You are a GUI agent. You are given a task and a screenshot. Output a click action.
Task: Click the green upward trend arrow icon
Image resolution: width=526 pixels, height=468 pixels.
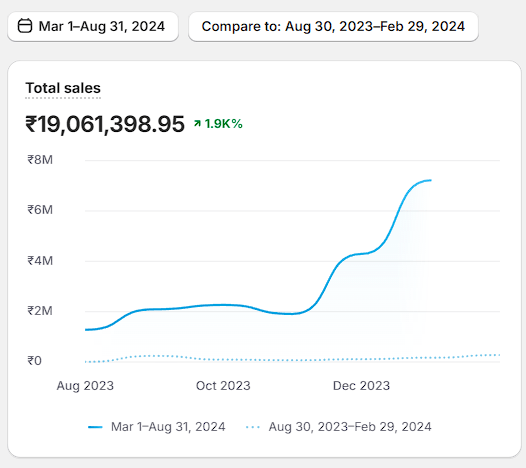[197, 124]
